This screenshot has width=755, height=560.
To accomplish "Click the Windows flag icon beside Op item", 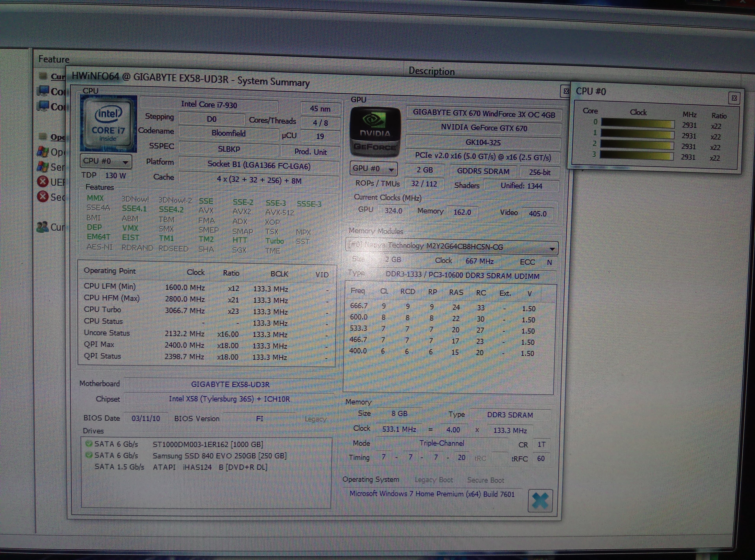I will tap(43, 152).
